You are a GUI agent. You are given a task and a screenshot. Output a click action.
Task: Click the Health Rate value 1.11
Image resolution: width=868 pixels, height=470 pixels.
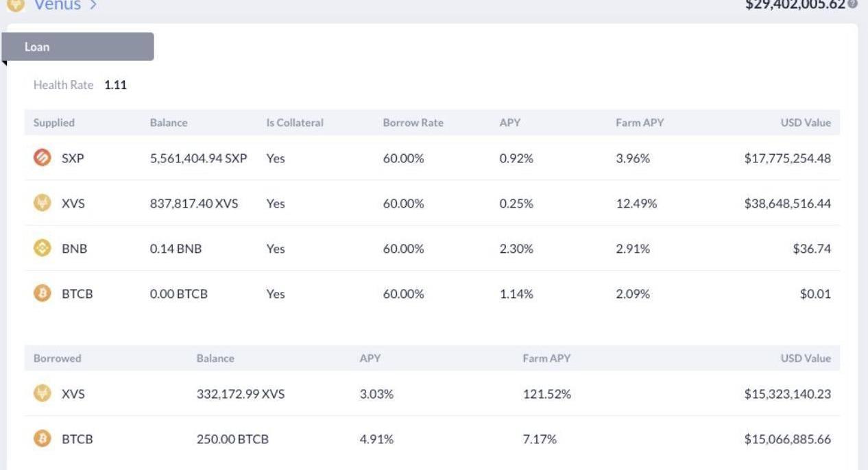pos(116,85)
